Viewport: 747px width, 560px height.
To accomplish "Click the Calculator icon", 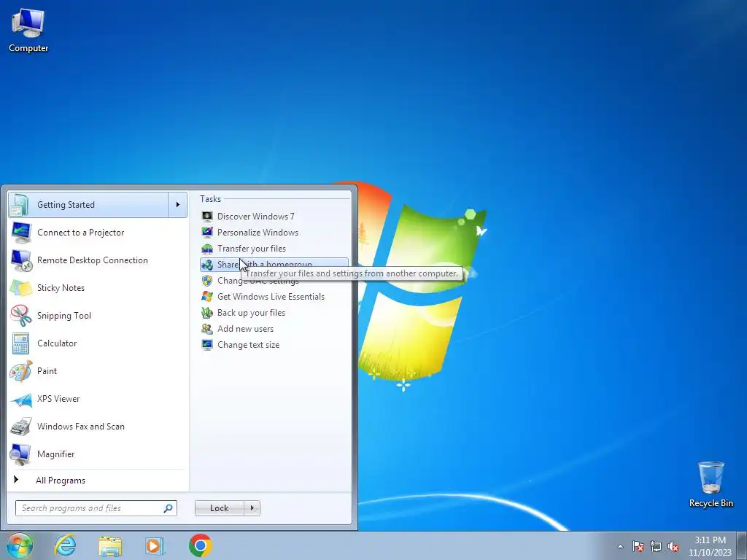I will tap(21, 343).
